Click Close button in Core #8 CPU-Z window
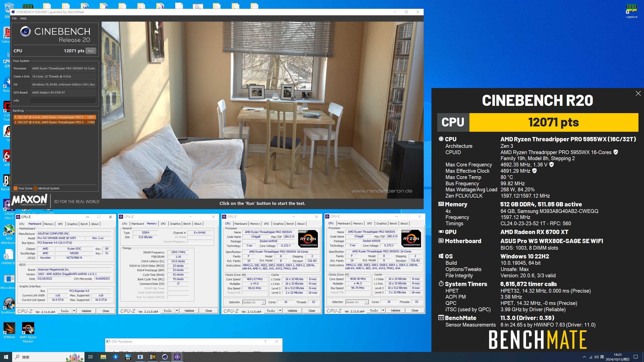This screenshot has height=362, width=644. point(312,311)
